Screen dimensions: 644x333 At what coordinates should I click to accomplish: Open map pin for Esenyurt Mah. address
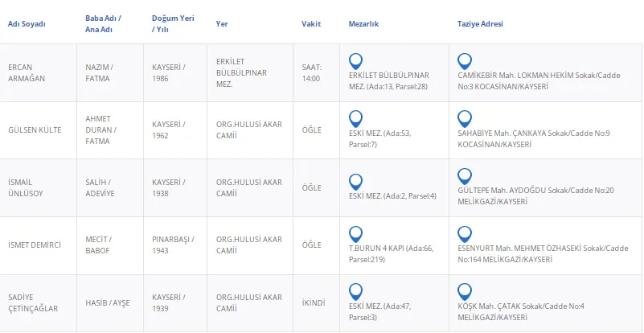tap(464, 233)
